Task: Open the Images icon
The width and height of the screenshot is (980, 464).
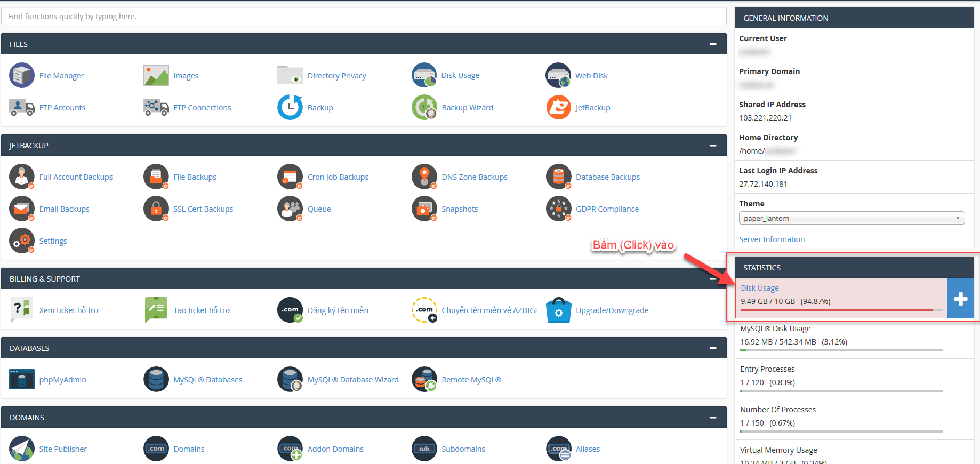Action: coord(156,75)
